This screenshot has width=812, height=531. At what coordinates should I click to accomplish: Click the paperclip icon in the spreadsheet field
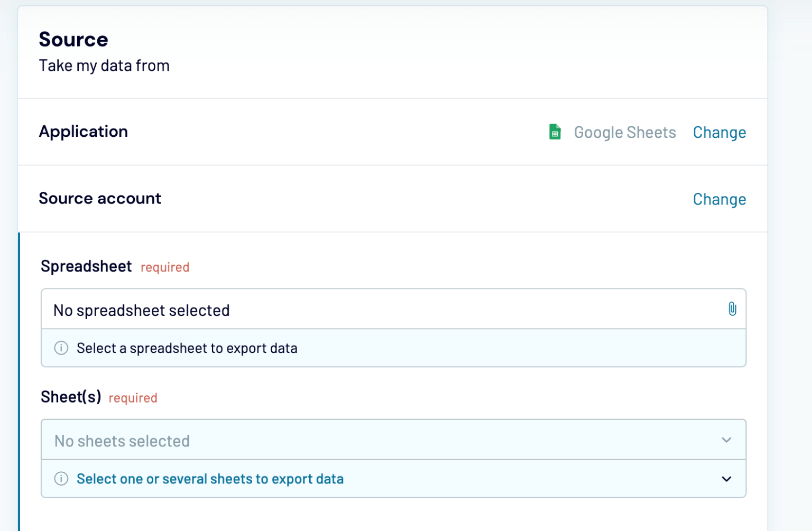click(733, 309)
